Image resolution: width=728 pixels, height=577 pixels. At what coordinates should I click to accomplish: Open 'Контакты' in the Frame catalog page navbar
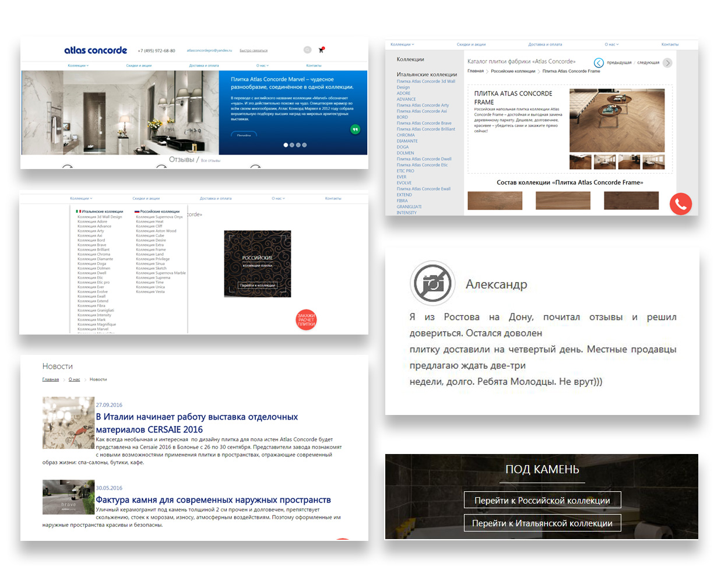click(670, 44)
